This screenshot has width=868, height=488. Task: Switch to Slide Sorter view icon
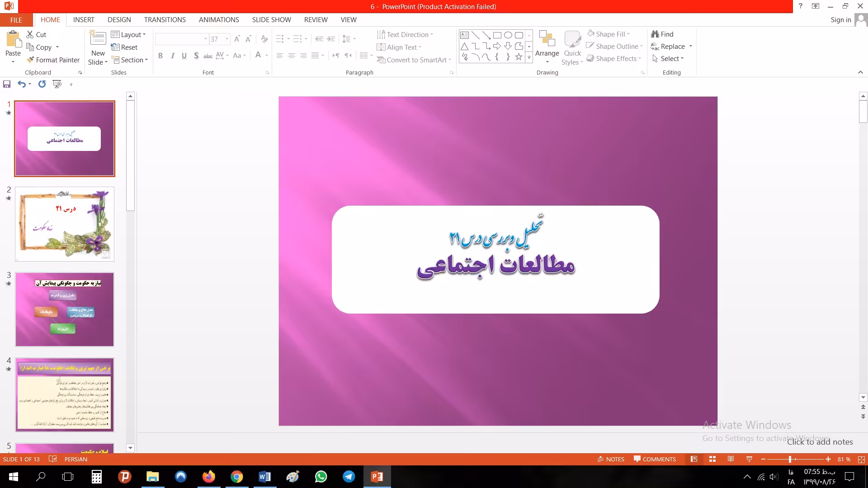(712, 459)
